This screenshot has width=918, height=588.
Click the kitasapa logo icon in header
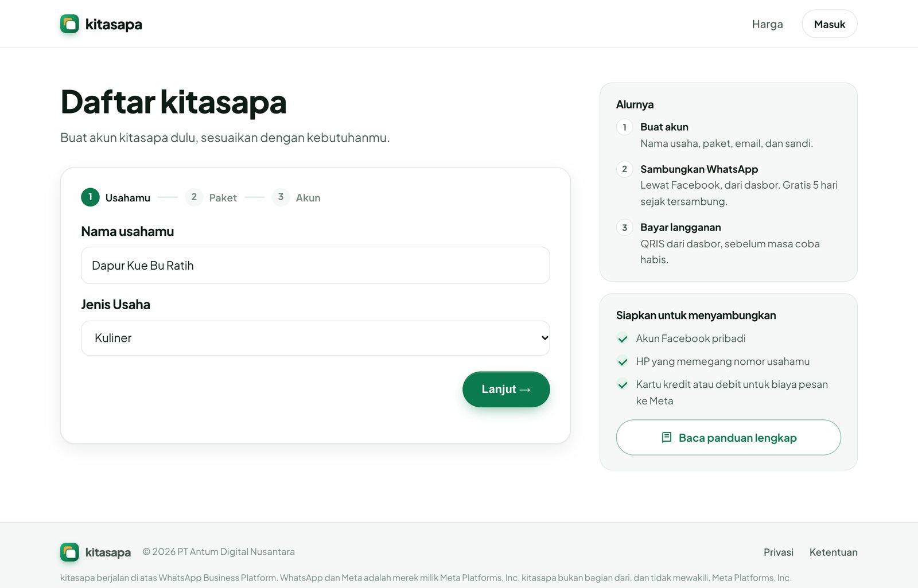[69, 24]
